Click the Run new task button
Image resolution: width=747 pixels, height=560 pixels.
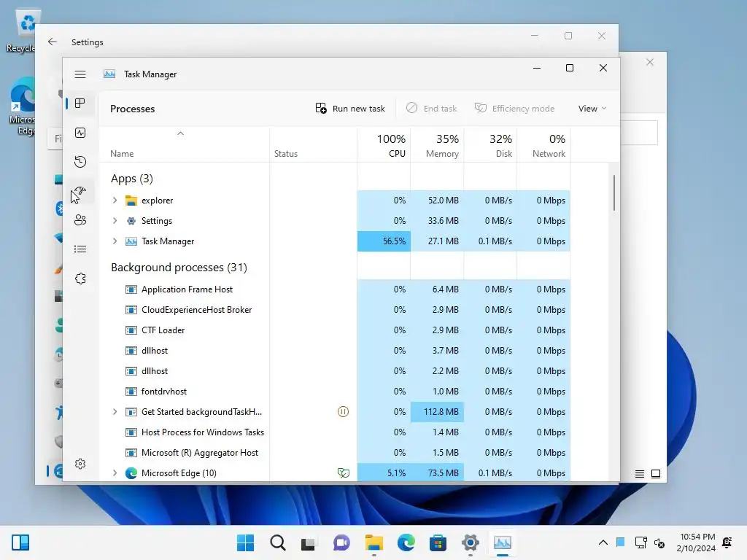coord(350,109)
